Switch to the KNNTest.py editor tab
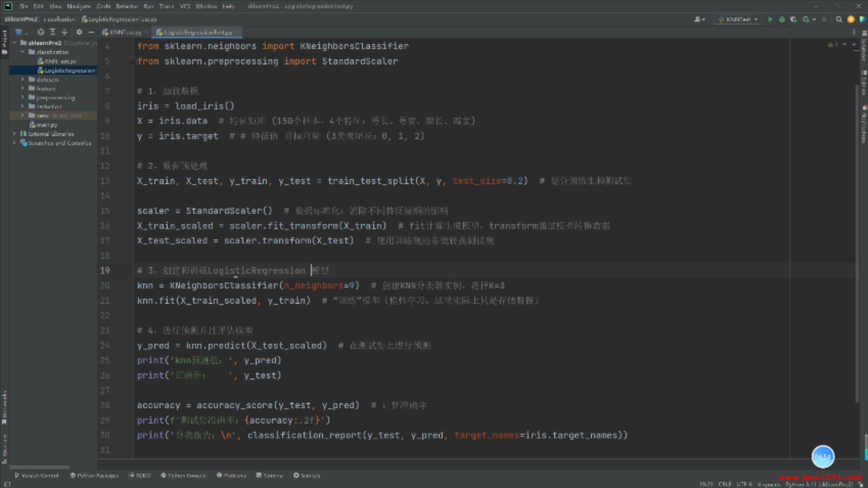Screen dimensions: 868x488 [x=123, y=33]
